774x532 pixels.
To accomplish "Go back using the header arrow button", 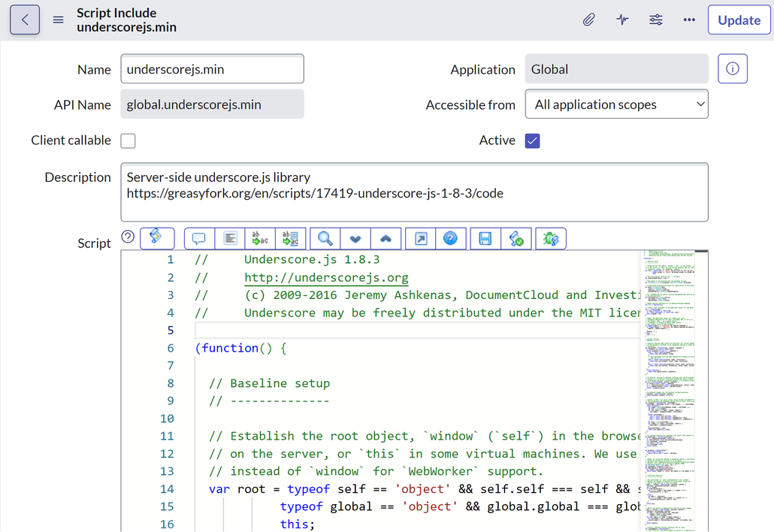I will pos(25,20).
